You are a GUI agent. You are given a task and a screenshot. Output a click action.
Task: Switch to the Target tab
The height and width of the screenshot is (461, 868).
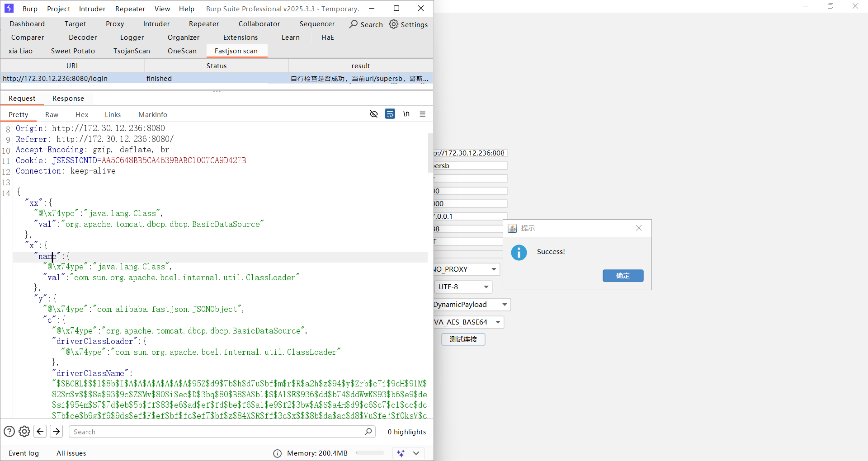75,24
